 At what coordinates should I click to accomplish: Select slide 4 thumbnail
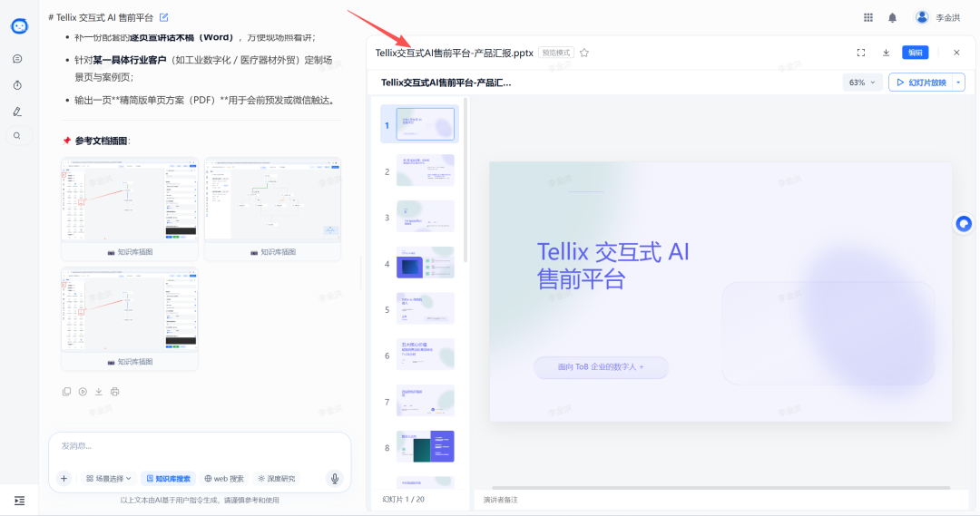coord(425,262)
